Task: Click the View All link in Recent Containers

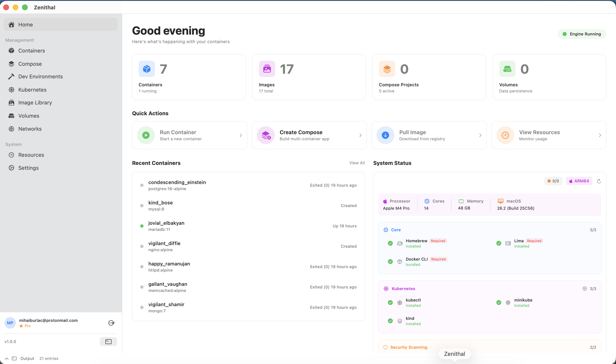Action: pos(357,163)
